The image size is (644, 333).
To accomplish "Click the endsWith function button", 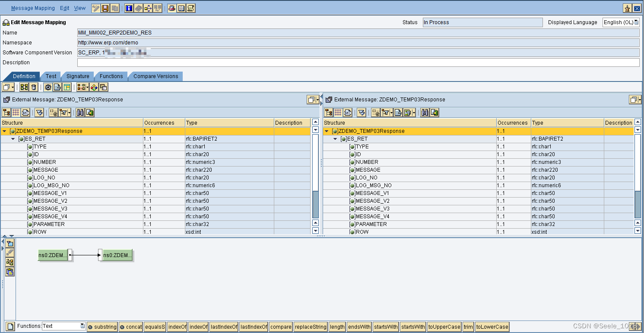I will point(359,327).
